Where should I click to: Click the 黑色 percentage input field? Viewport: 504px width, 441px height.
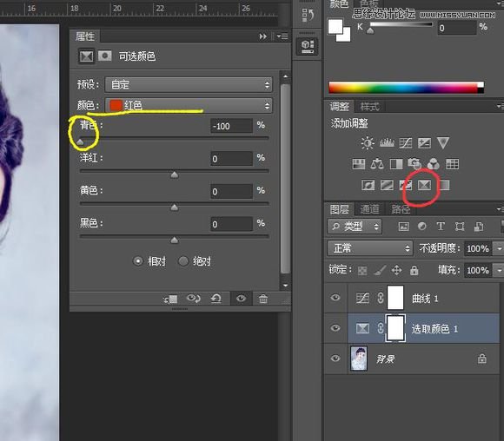[231, 224]
